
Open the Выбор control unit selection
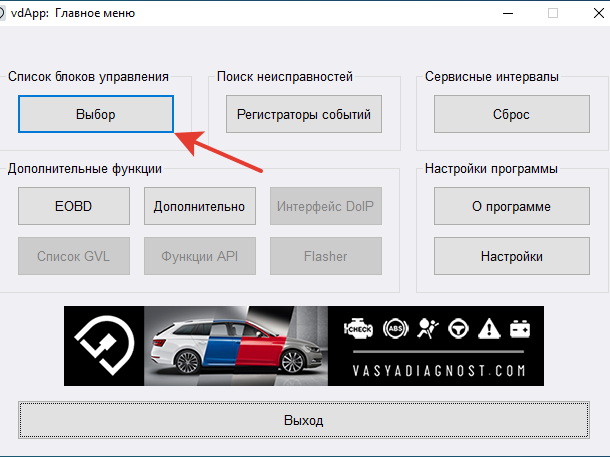(96, 114)
